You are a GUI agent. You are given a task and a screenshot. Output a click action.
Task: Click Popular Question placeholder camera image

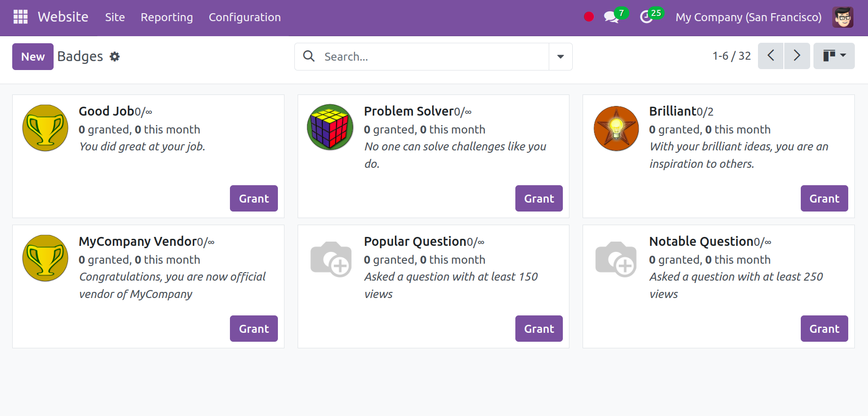click(331, 259)
